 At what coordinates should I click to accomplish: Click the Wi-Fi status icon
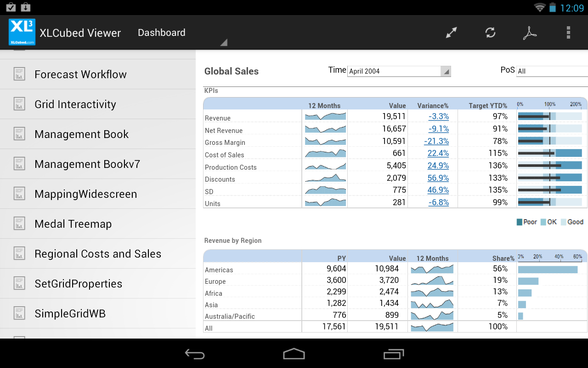click(x=539, y=7)
